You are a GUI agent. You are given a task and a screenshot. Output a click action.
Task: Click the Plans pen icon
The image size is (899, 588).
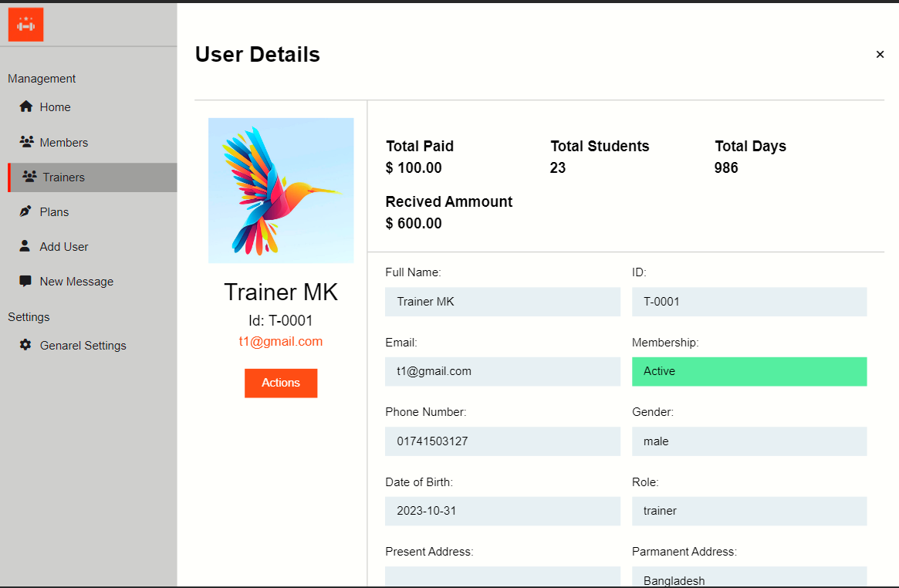(x=25, y=211)
